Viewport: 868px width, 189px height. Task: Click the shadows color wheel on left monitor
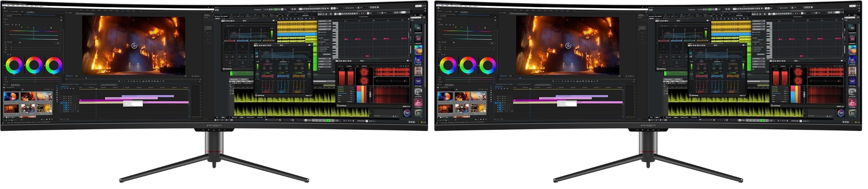coord(14,65)
